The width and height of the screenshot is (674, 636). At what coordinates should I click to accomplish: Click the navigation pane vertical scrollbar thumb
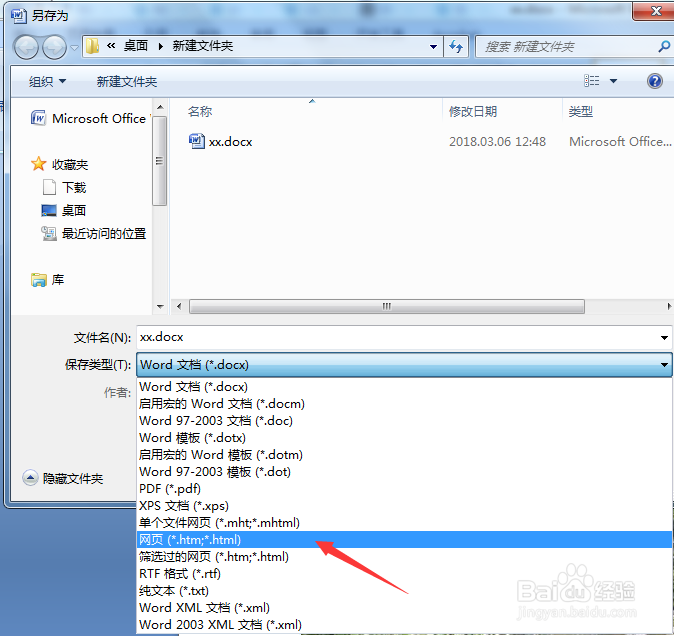[x=160, y=161]
